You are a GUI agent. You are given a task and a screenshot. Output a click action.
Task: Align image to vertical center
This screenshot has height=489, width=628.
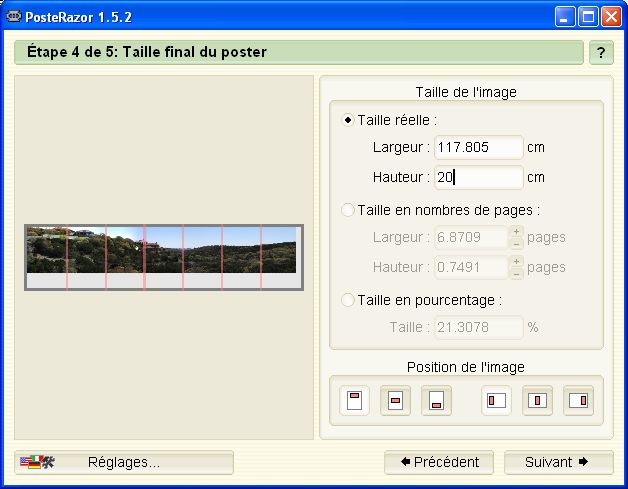click(x=395, y=400)
